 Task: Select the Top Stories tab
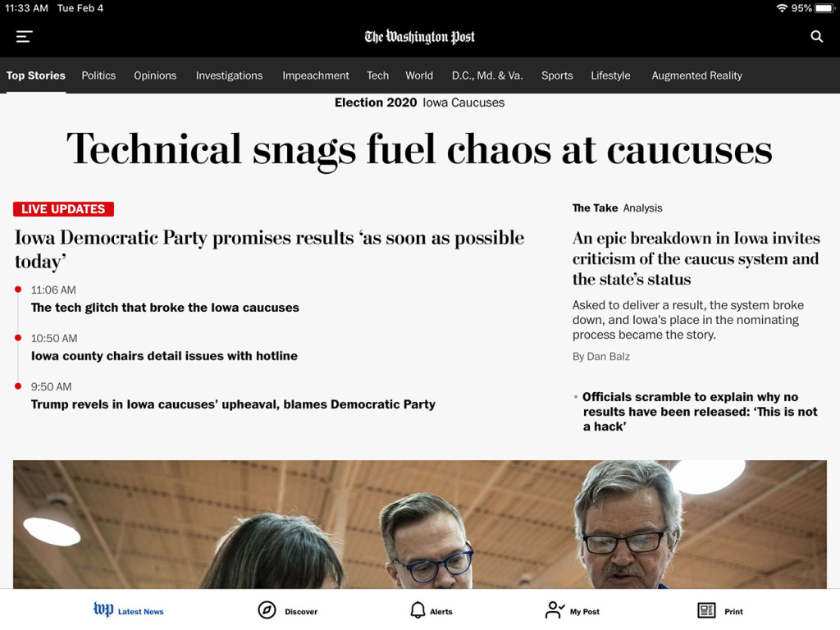point(36,75)
